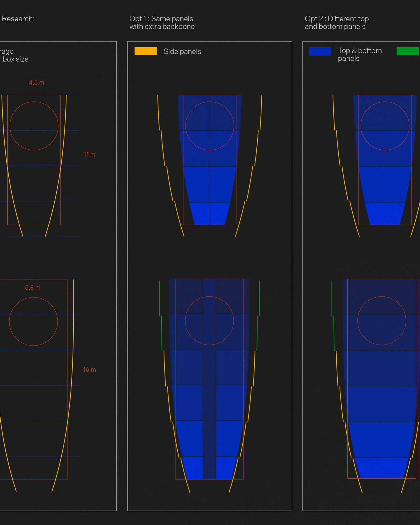The width and height of the screenshot is (420, 525).
Task: Select the "5,8 m" width dimension label
Action: [x=33, y=288]
